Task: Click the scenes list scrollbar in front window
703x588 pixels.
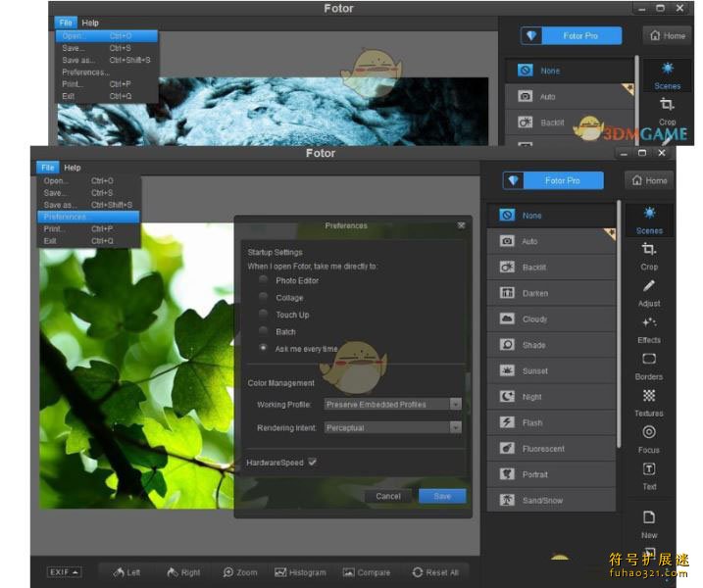Action: 619,323
